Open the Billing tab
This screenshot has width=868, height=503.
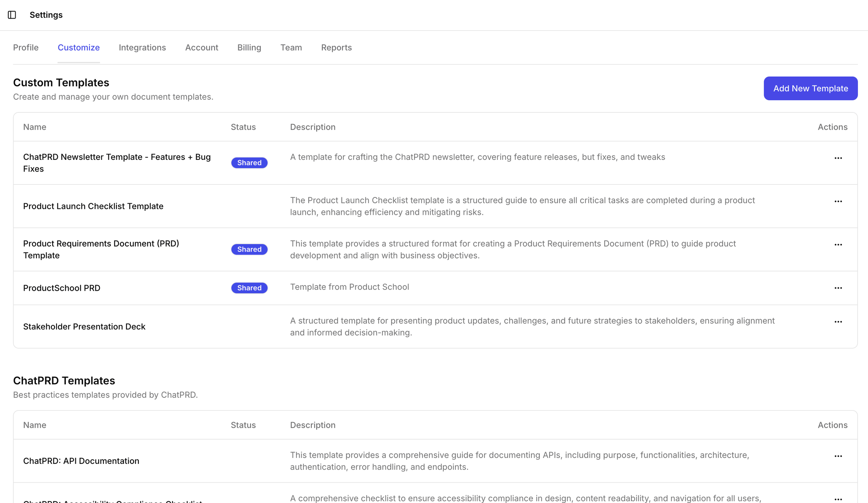pos(249,47)
